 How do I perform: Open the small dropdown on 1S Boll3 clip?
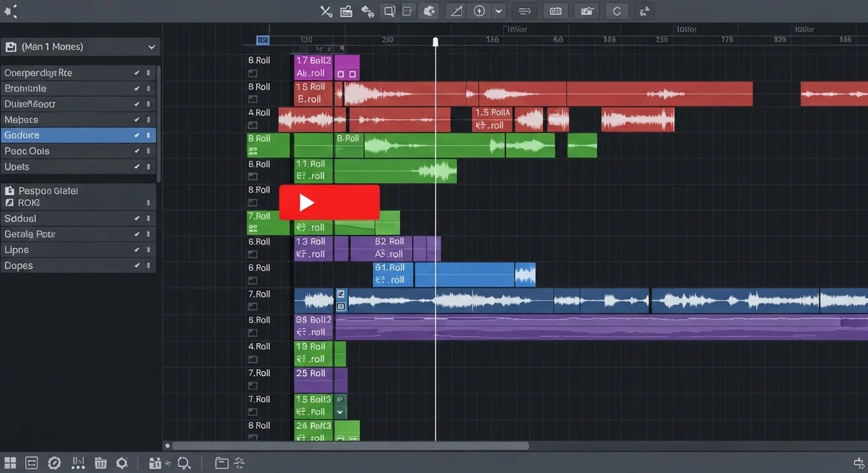coord(340,411)
